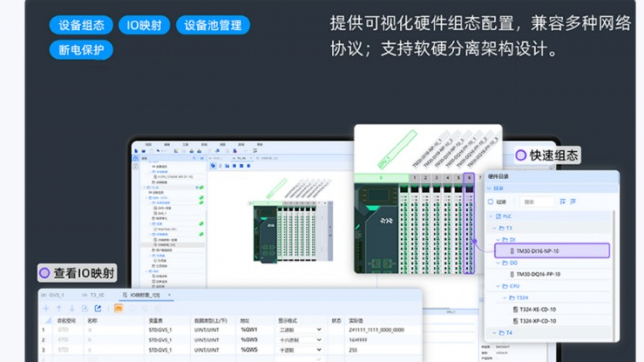This screenshot has height=362, width=644.
Task: Collapse the PLC node in catalog tree
Action: (491, 216)
